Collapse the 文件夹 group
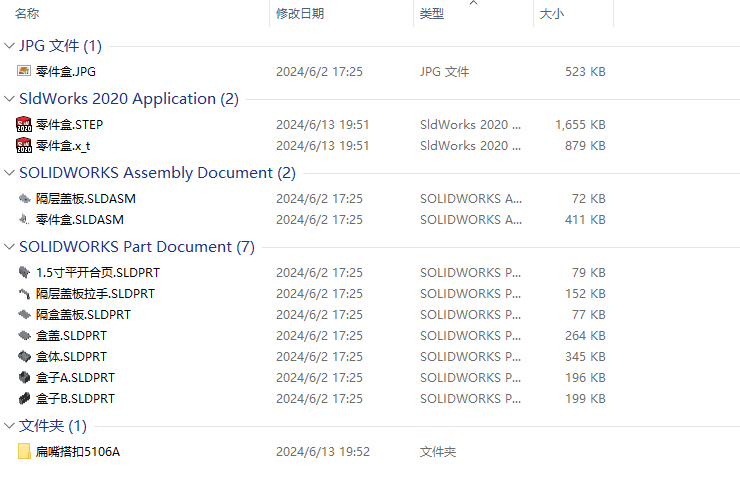This screenshot has height=480, width=740. click(x=9, y=426)
